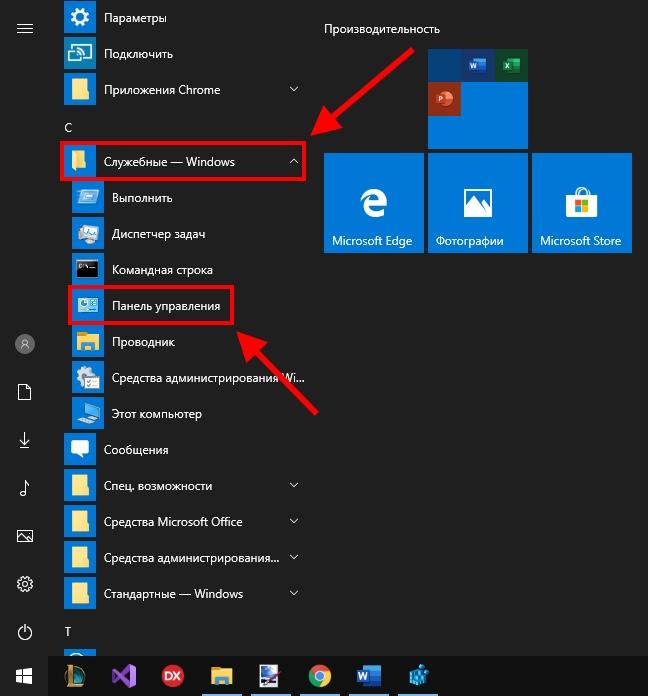Click the Производительность group title
Screen dimensions: 648x696
click(382, 29)
